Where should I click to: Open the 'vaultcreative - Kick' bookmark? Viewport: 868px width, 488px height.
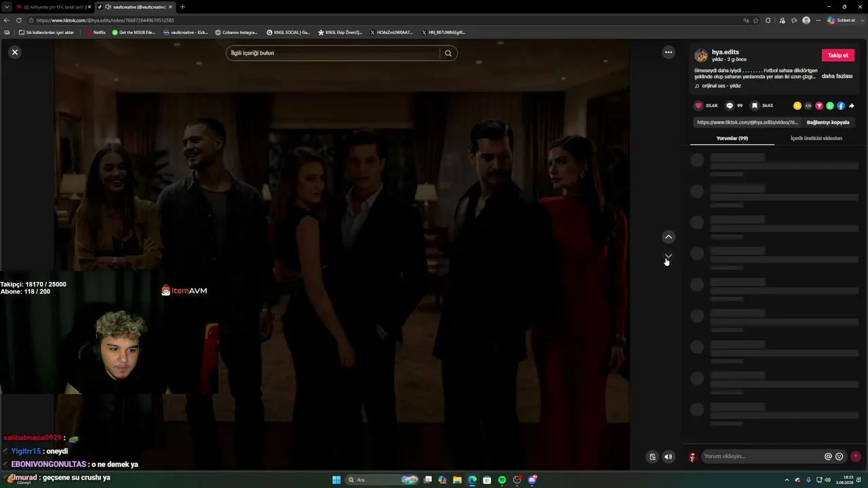(186, 33)
